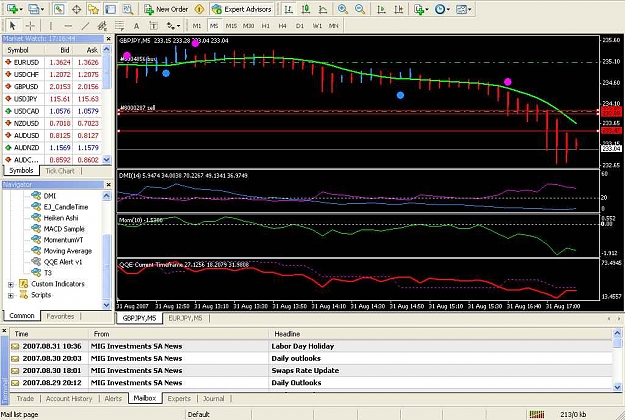The width and height of the screenshot is (625, 420).
Task: Open a new chart from the toolbar
Action: pos(12,9)
